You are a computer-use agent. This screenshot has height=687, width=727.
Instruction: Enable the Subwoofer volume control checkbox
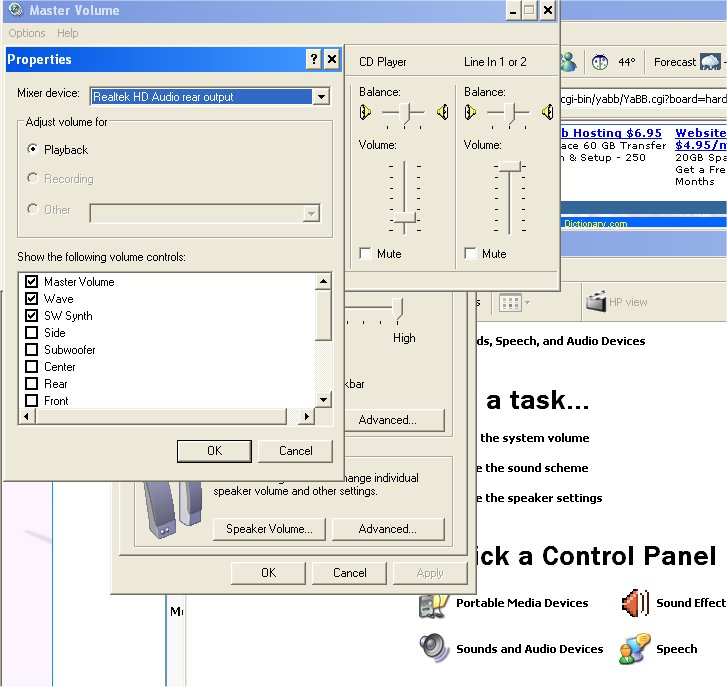(31, 350)
